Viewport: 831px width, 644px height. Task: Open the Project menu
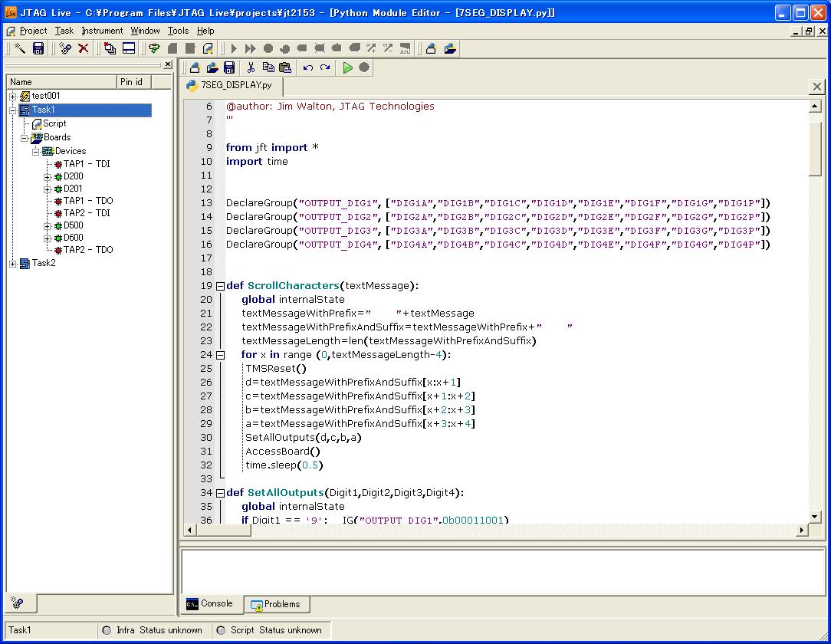point(33,31)
